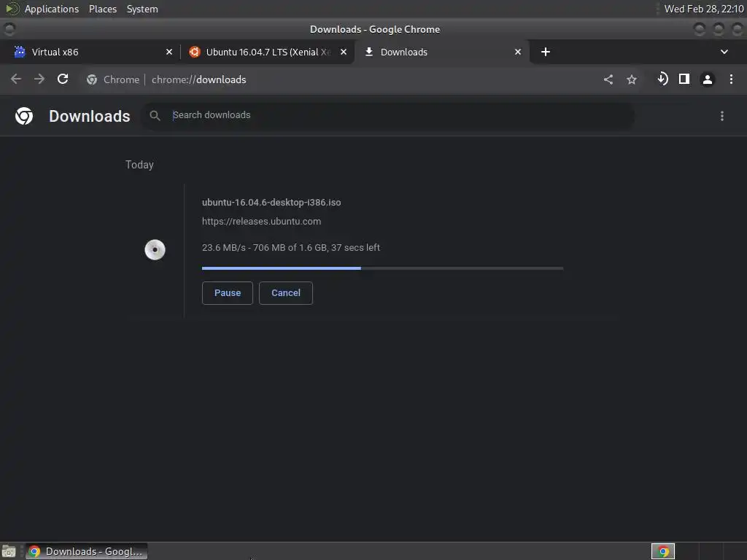The height and width of the screenshot is (560, 747).
Task: Click the Downloads page heading
Action: [x=90, y=116]
